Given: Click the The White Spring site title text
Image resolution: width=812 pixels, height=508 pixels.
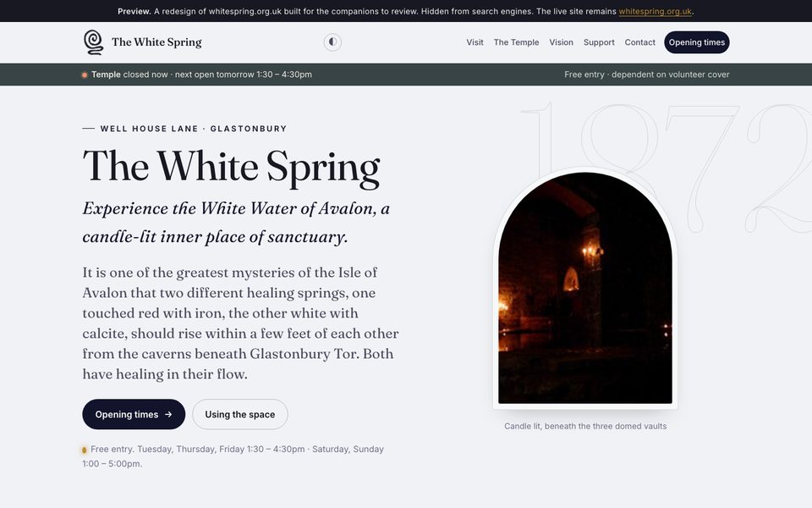Looking at the screenshot, I should (x=156, y=42).
